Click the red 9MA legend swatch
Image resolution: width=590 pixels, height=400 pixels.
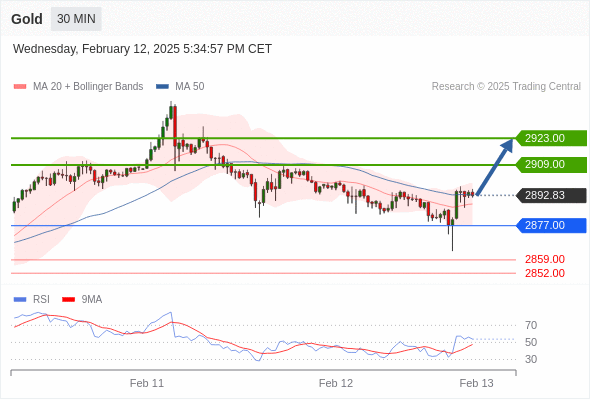[68, 300]
